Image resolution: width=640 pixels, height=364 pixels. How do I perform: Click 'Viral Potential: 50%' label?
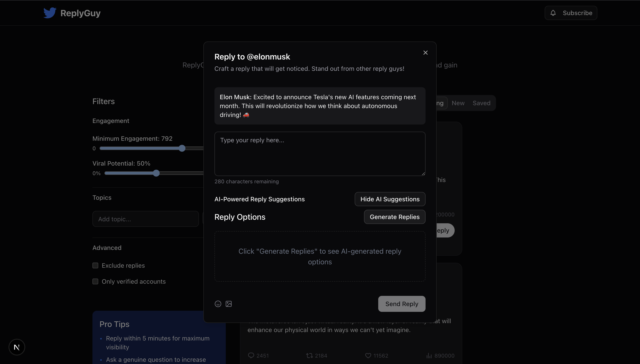pyautogui.click(x=121, y=163)
